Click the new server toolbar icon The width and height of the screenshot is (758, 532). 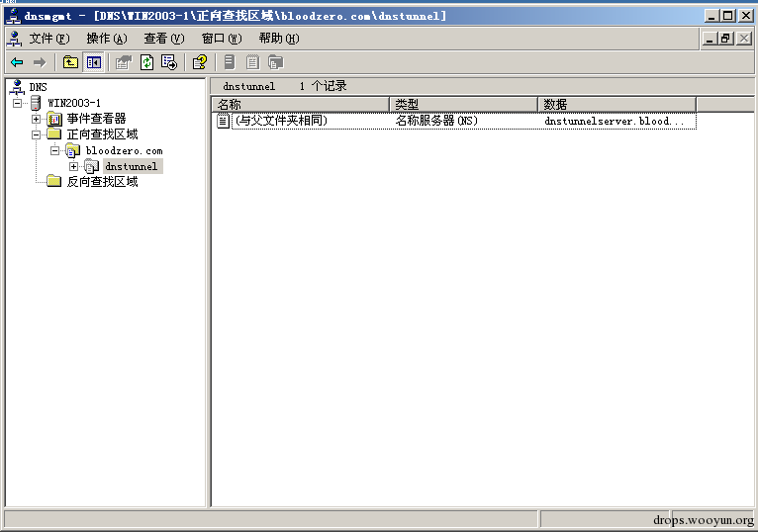click(x=230, y=62)
